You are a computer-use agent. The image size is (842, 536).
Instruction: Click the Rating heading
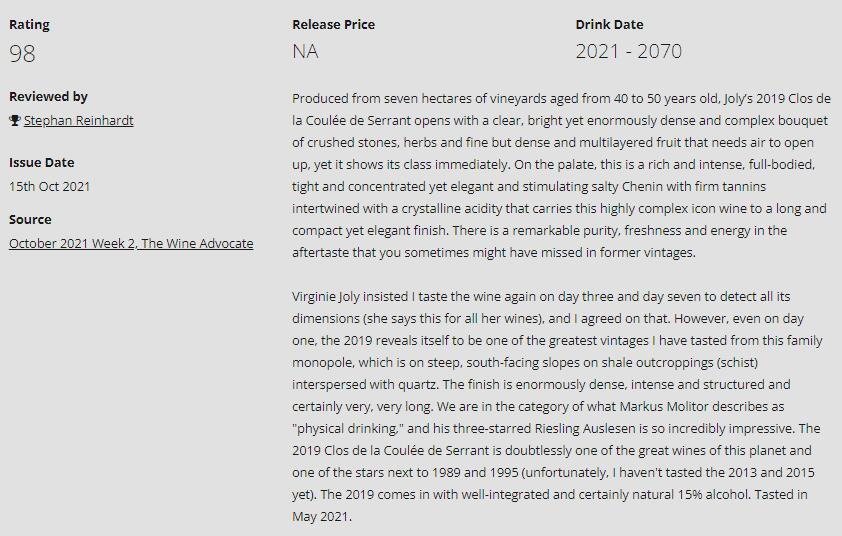pos(29,25)
